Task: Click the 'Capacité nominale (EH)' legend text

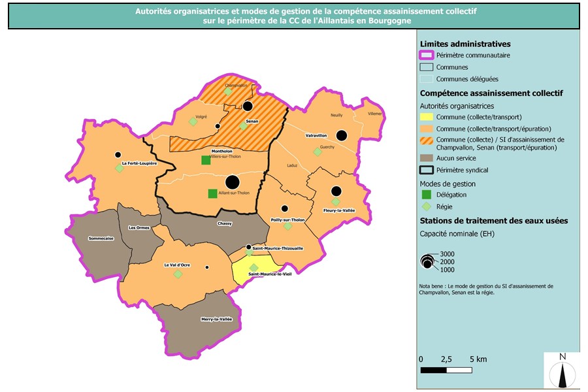Action: pos(457,234)
